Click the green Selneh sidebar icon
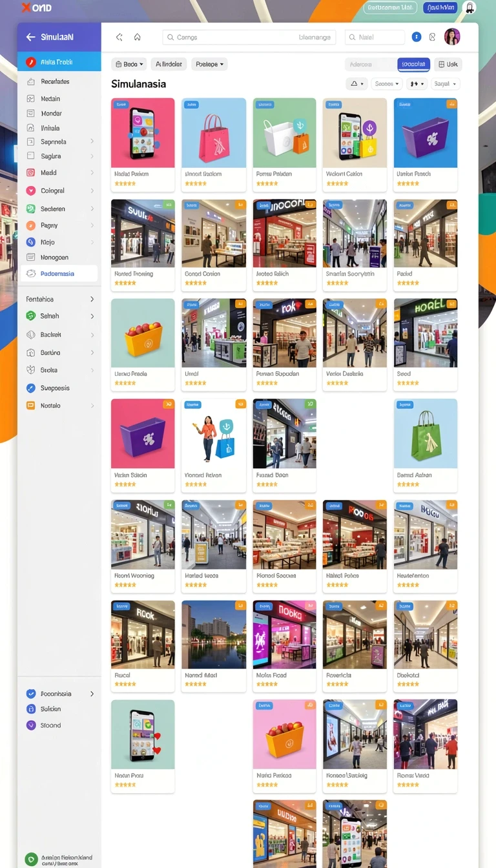Image resolution: width=496 pixels, height=868 pixels. point(30,316)
